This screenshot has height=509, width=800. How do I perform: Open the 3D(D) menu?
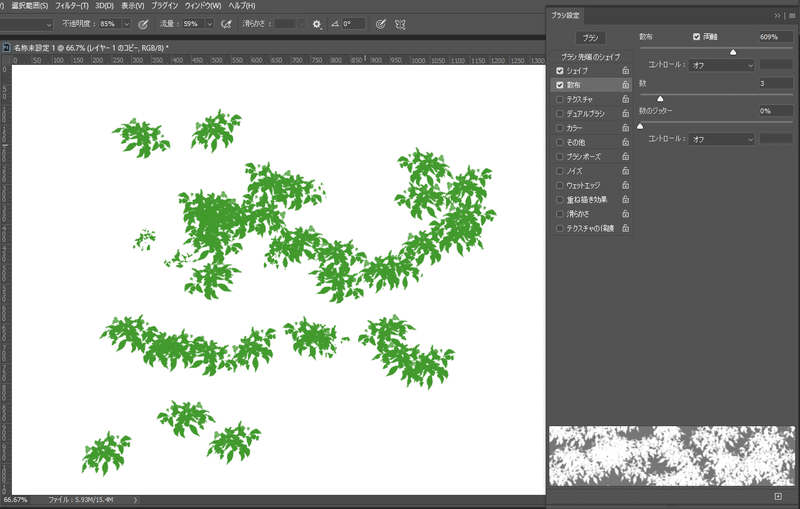point(105,6)
